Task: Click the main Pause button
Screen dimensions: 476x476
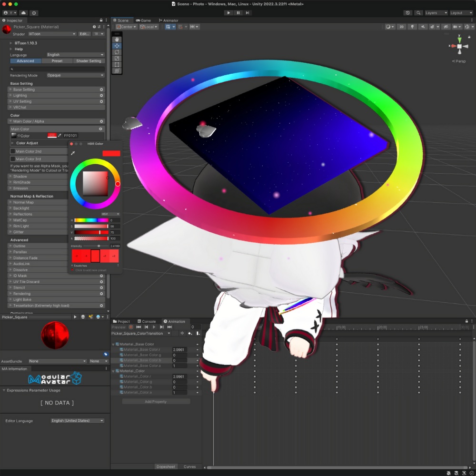Action: click(238, 13)
